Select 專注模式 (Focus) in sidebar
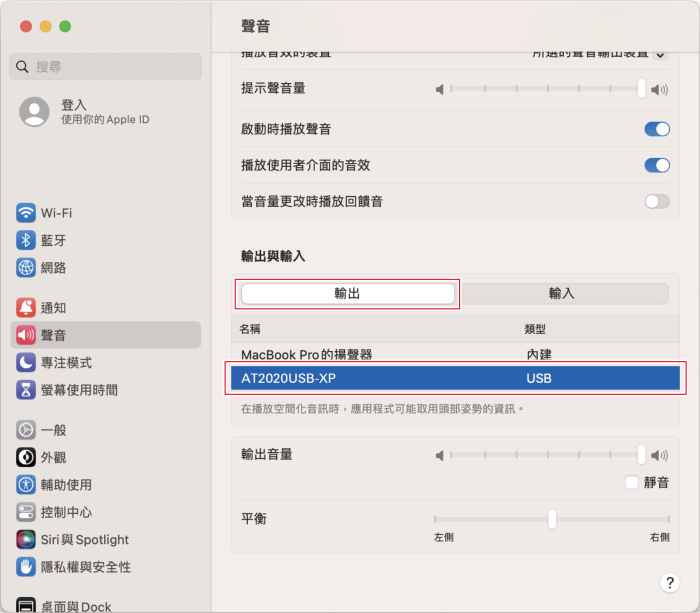700x613 pixels. point(65,362)
